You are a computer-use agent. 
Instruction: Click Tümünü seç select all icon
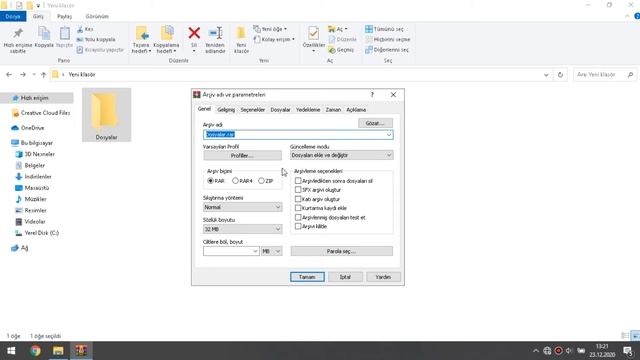point(369,29)
